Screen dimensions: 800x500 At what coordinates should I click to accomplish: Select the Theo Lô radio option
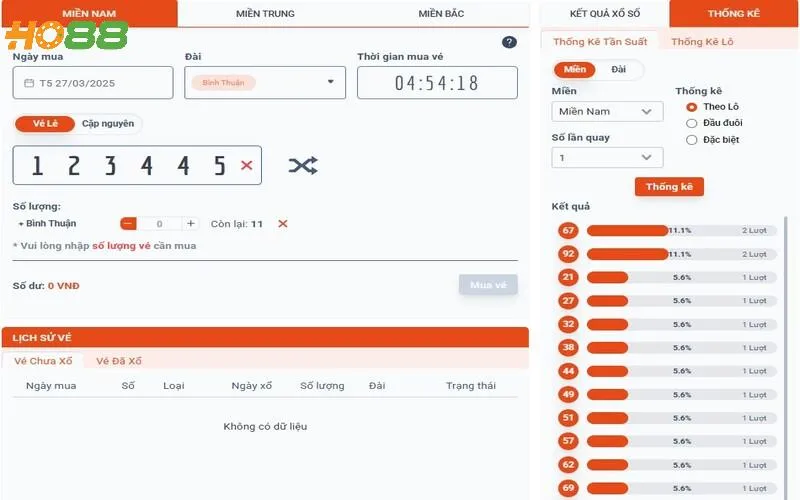pyautogui.click(x=692, y=107)
